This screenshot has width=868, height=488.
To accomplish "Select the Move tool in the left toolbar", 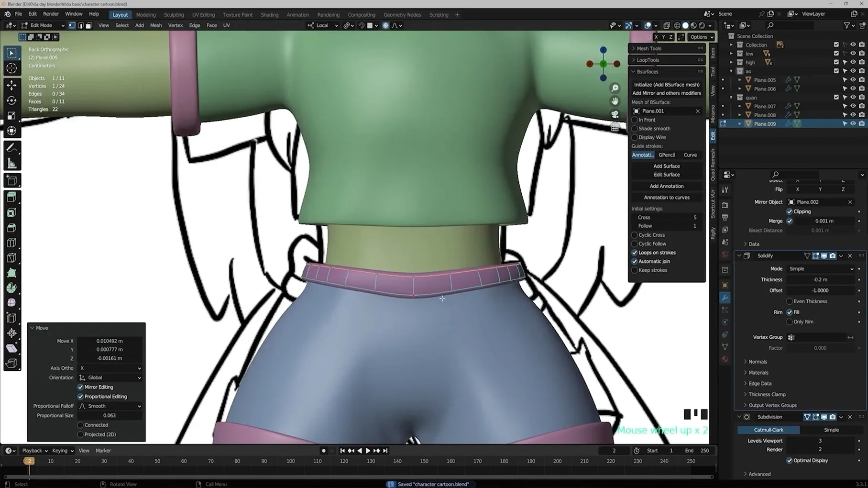I will (11, 85).
